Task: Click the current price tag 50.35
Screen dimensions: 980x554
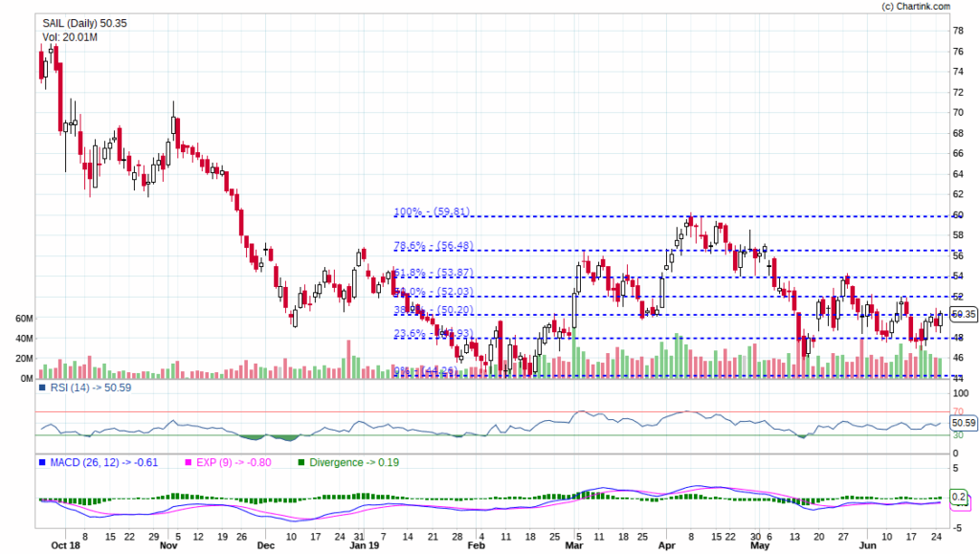Action: pos(963,314)
